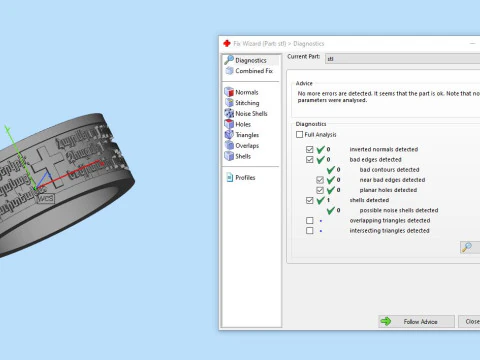Open the Diagnostics page magnifier icon
The image size is (480, 360).
point(229,60)
